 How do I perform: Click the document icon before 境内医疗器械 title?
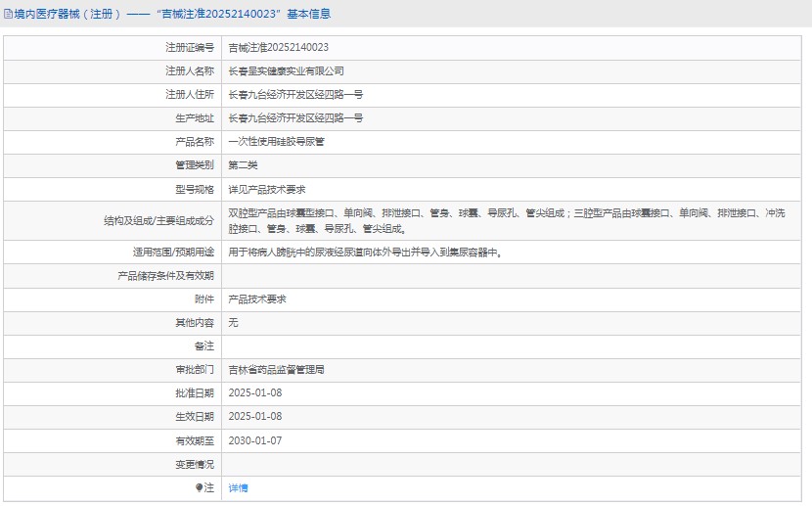coord(8,14)
